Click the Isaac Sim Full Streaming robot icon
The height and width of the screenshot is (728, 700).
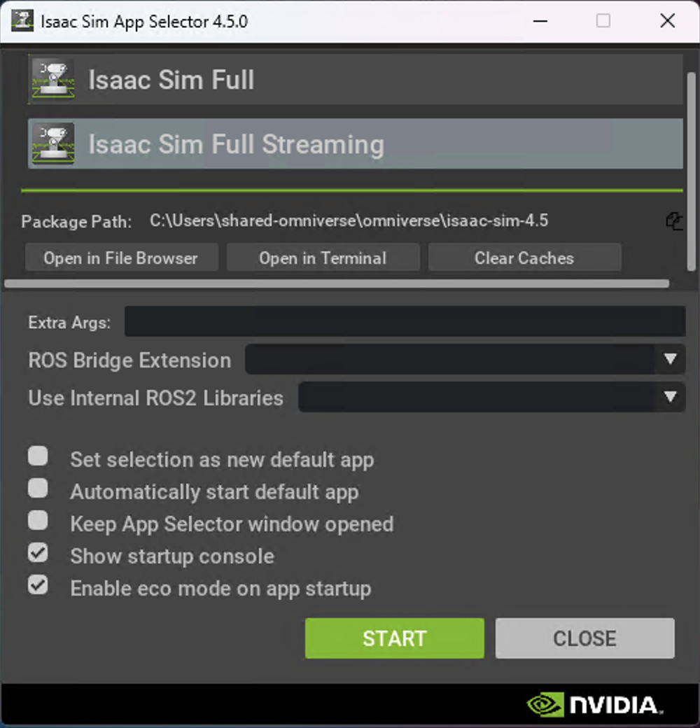coord(52,143)
